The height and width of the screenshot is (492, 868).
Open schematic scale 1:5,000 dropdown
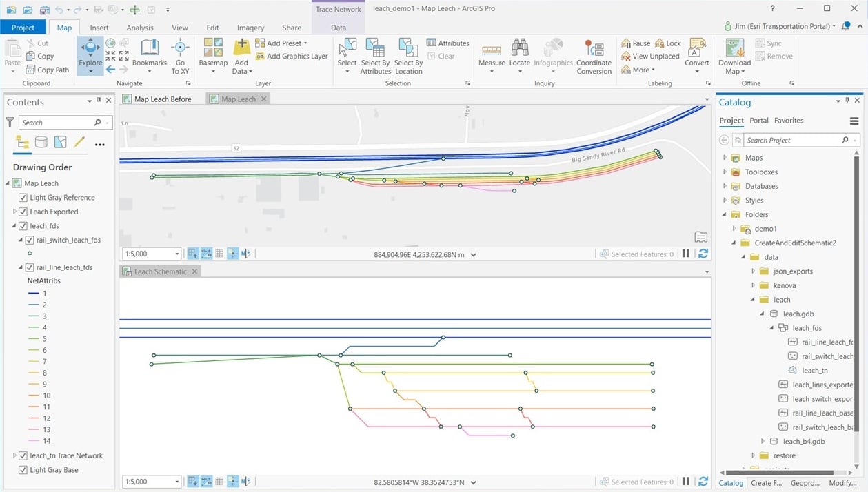pyautogui.click(x=176, y=482)
